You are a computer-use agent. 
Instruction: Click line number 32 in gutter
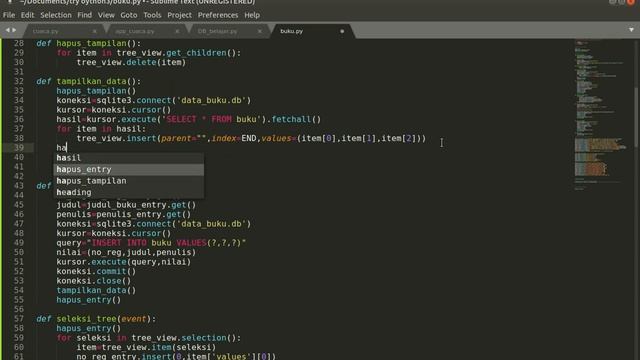(x=19, y=81)
